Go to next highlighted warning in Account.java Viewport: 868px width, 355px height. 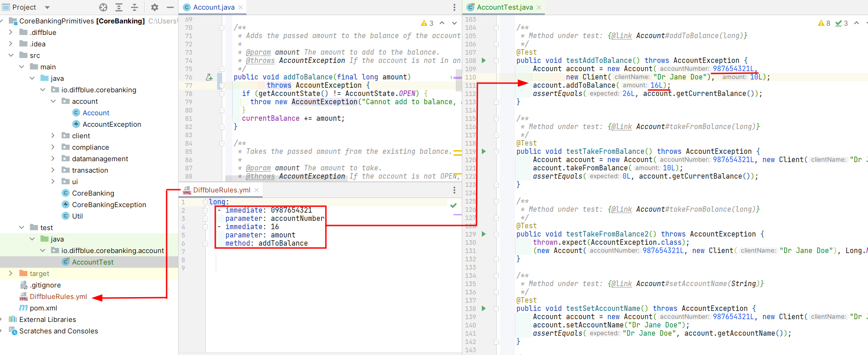pos(454,23)
